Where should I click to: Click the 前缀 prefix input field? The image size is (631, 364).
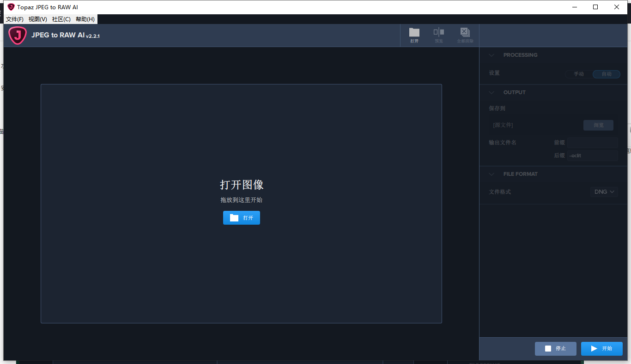(593, 143)
